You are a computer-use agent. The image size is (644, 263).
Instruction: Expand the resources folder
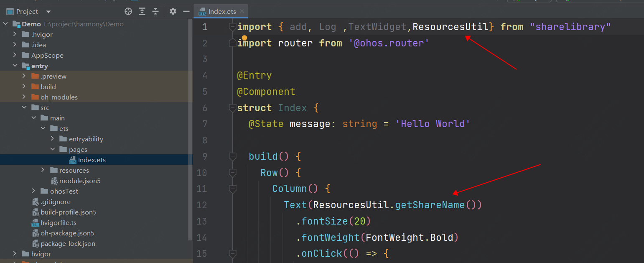43,170
